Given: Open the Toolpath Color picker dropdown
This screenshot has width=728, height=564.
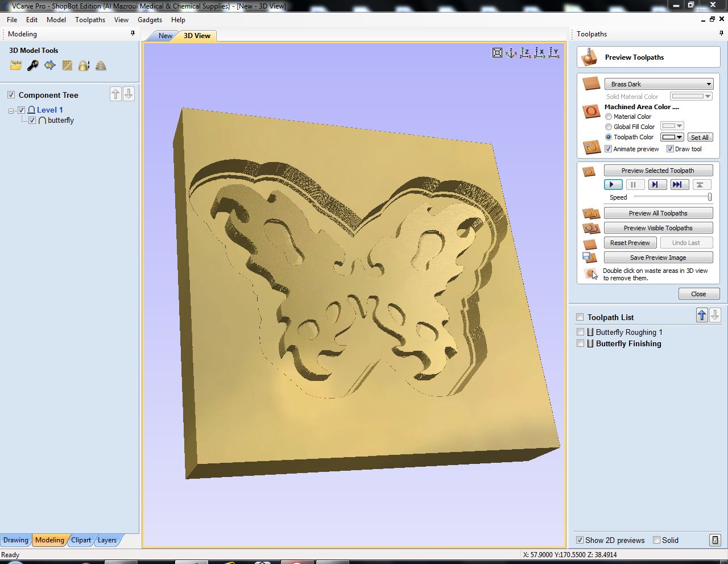Looking at the screenshot, I should [672, 137].
